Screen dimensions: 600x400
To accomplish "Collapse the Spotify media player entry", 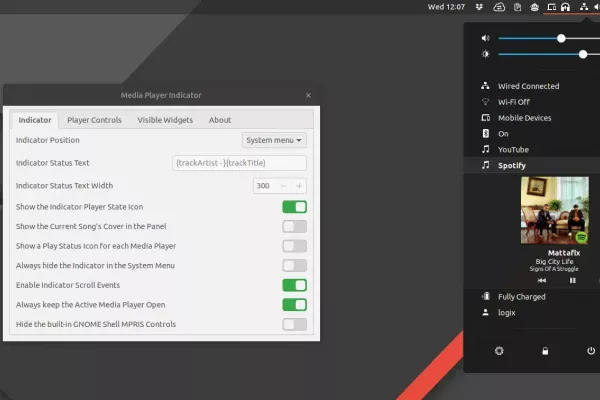I will click(532, 165).
